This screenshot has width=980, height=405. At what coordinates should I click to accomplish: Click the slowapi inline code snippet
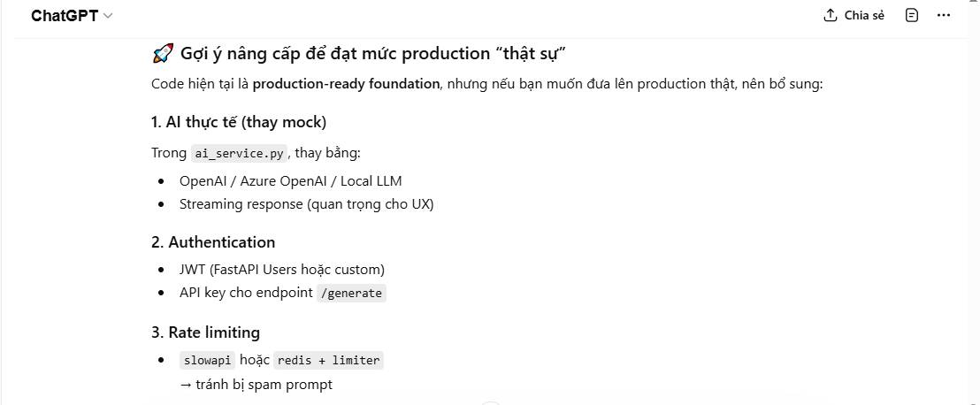click(207, 360)
